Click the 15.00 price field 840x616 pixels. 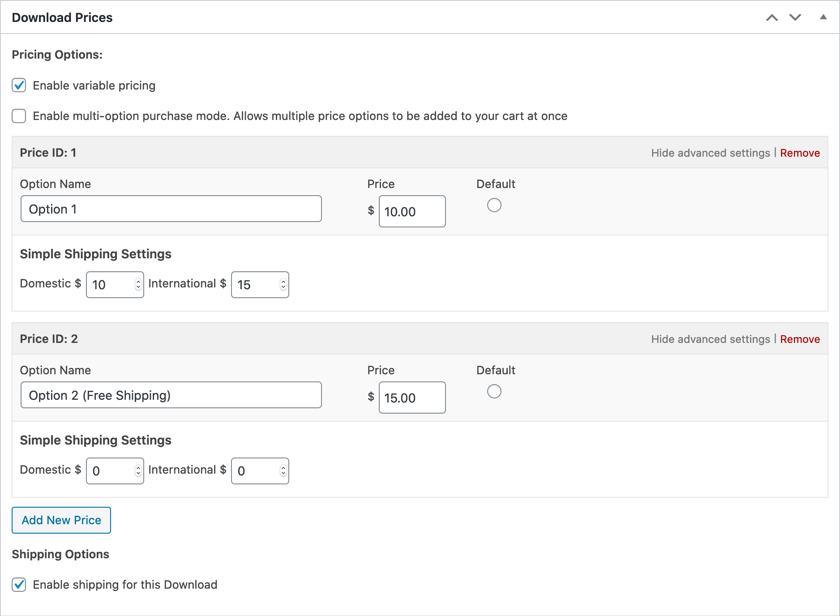(412, 398)
